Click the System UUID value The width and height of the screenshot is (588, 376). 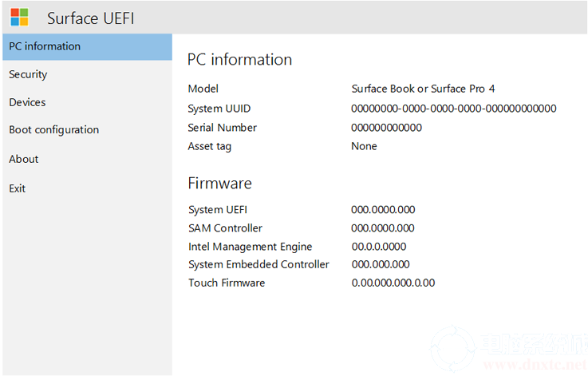[x=453, y=109]
